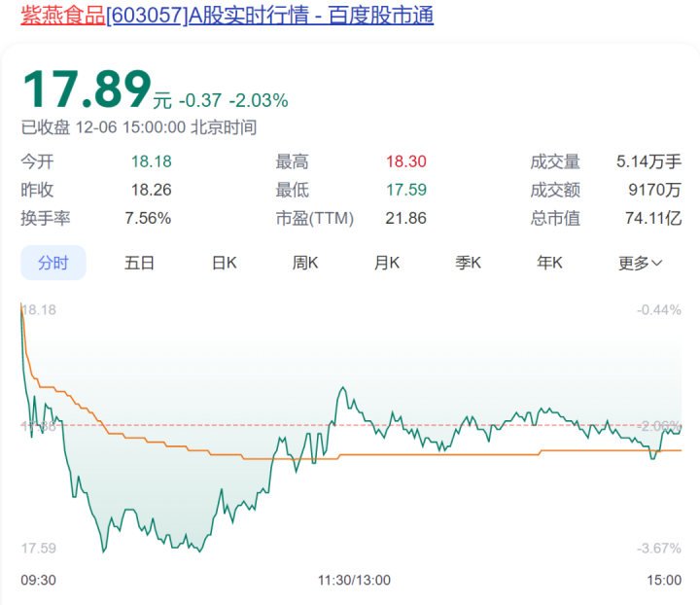
Task: Click the 最高 label
Action: coord(292,161)
